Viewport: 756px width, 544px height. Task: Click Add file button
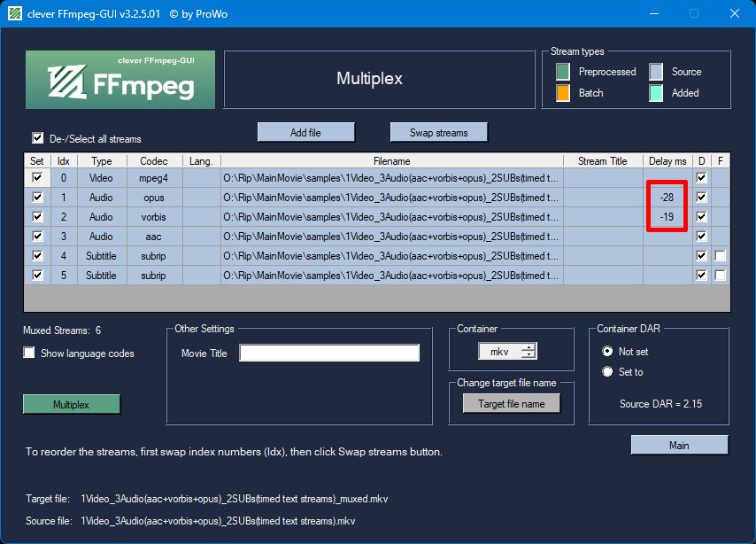click(305, 132)
